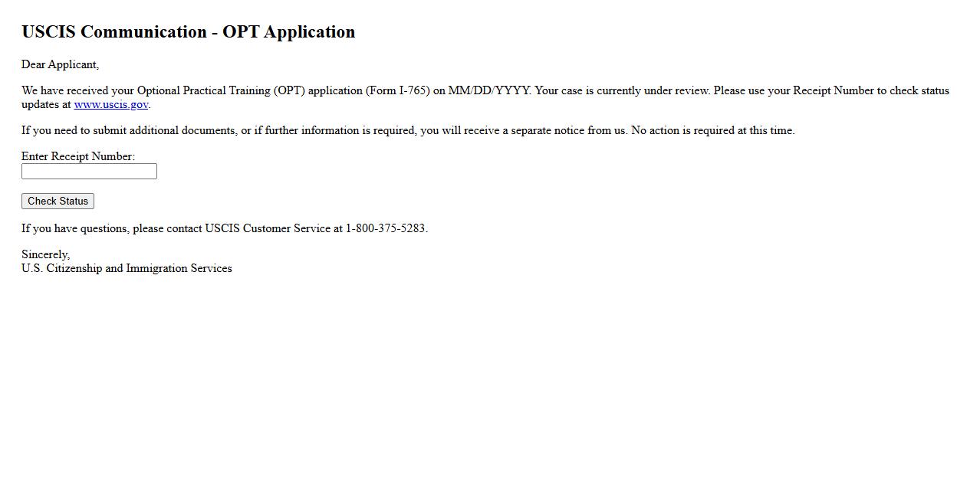Click the 'USCIS Communication' page heading
The height and width of the screenshot is (498, 980).
(113, 32)
